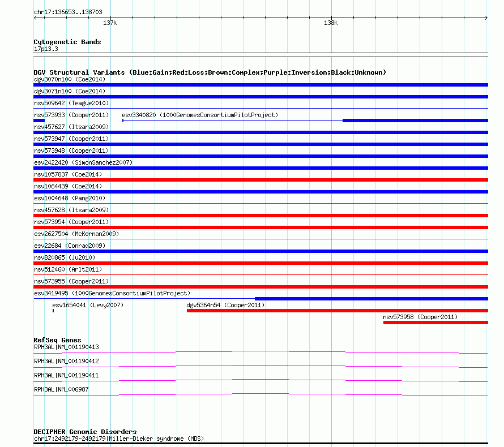The image size is (504, 447).
Task: Click the blue dgv3070n100 gain bar
Action: [260, 85]
